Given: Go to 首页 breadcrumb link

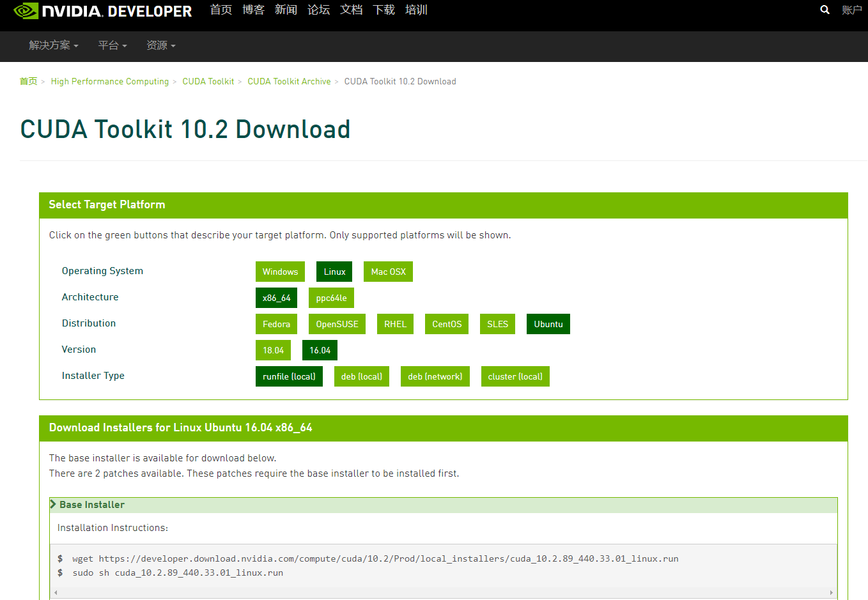Looking at the screenshot, I should click(x=28, y=81).
